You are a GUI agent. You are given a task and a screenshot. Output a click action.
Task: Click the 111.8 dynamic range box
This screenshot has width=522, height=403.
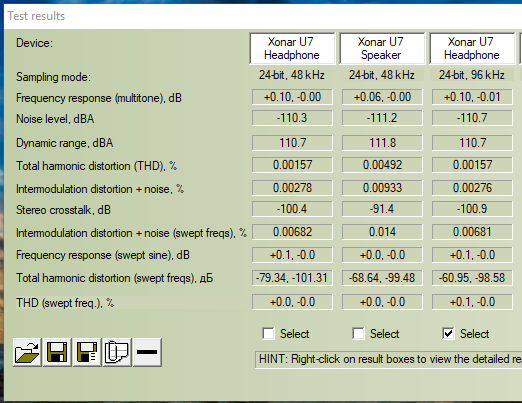click(x=382, y=143)
